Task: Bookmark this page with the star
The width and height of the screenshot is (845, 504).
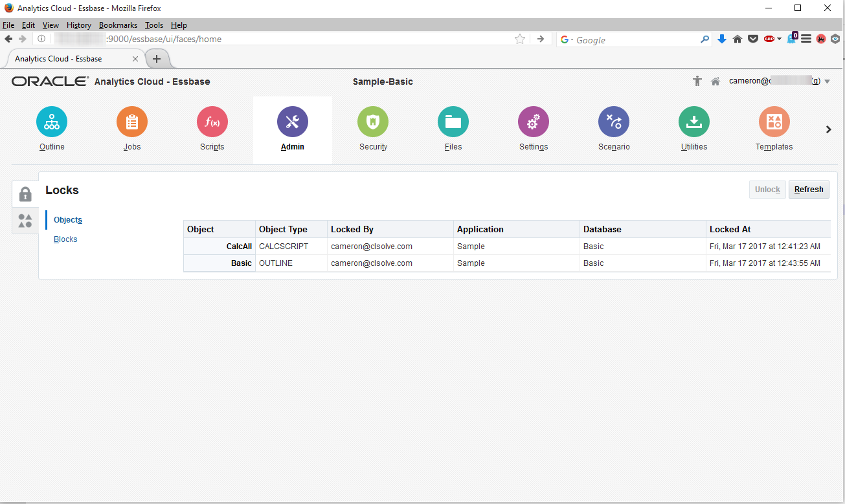Action: [520, 39]
